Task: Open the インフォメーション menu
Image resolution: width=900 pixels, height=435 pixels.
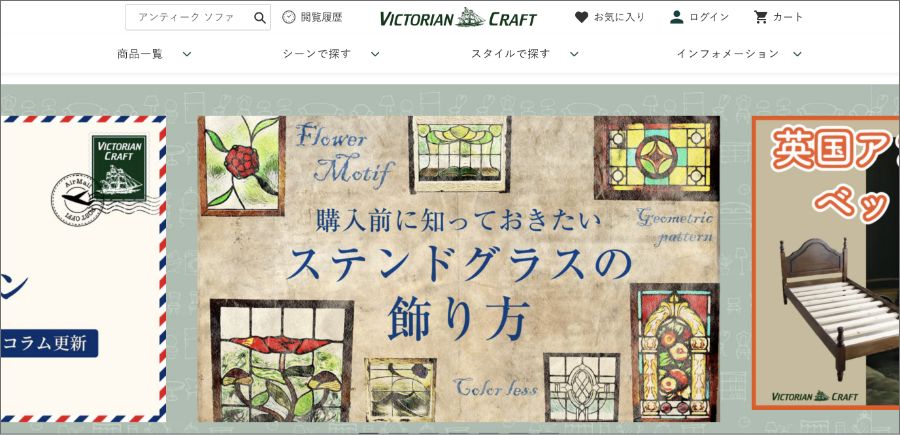Action: click(727, 54)
